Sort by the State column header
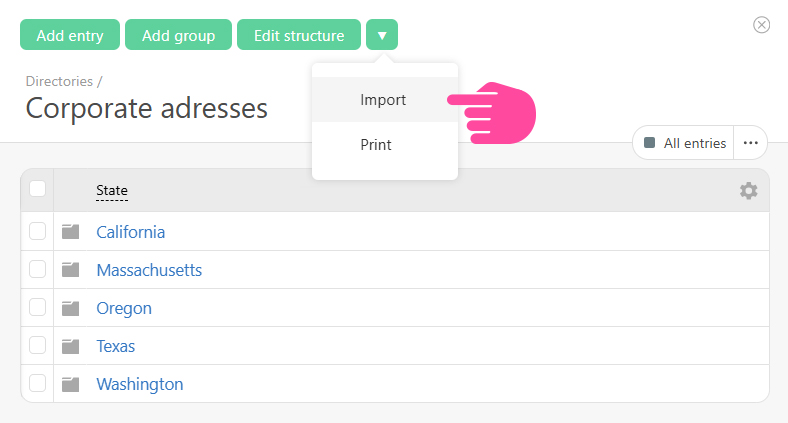The height and width of the screenshot is (423, 788). pos(112,190)
